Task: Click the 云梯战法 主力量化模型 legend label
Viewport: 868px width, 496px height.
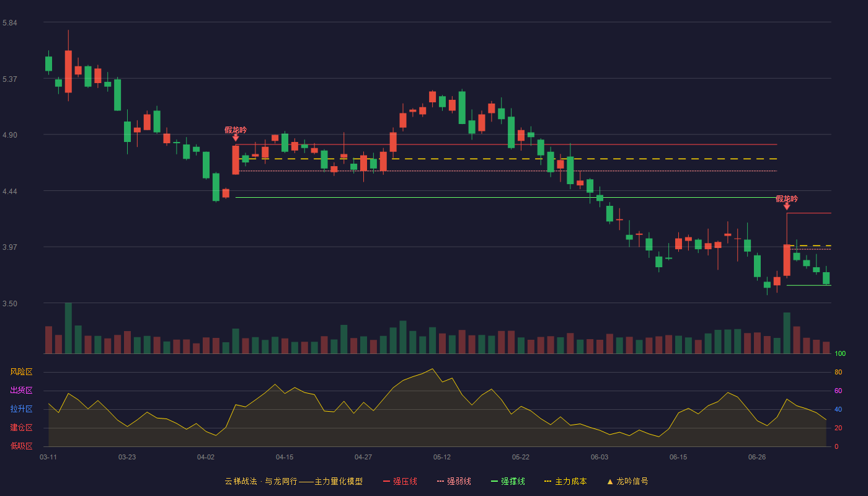Action: [x=293, y=481]
